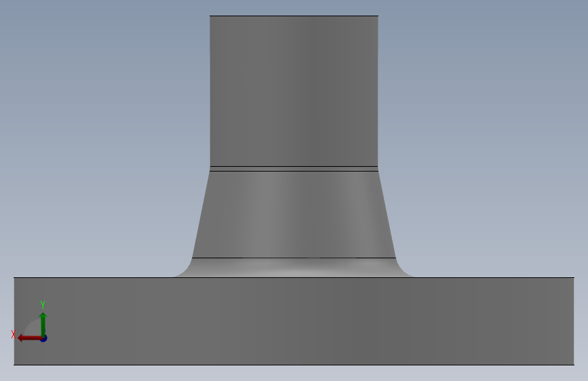Click the red X axis arrow of triad
The height and width of the screenshot is (381, 588).
[29, 338]
